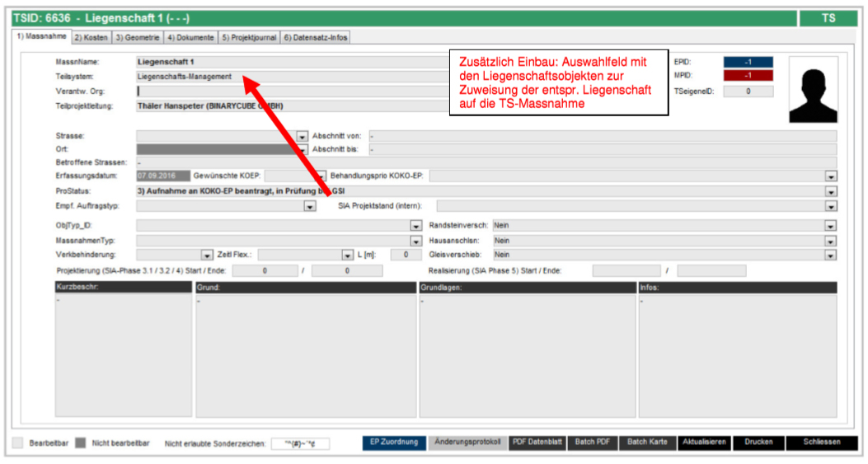Expand the Strasse dropdown list

(x=302, y=136)
